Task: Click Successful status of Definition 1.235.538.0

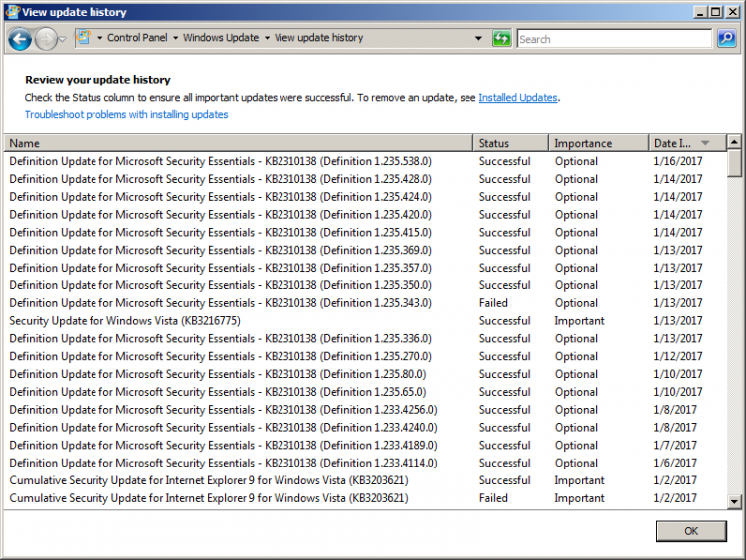Action: (504, 161)
